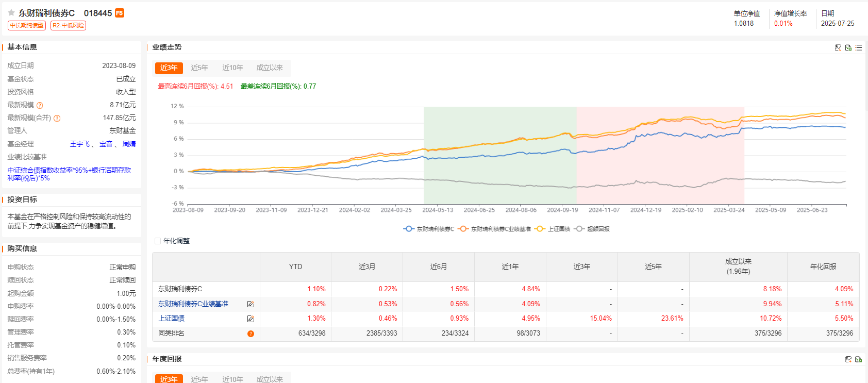868x383 pixels.
Task: Click the YTD column header
Action: pos(295,267)
